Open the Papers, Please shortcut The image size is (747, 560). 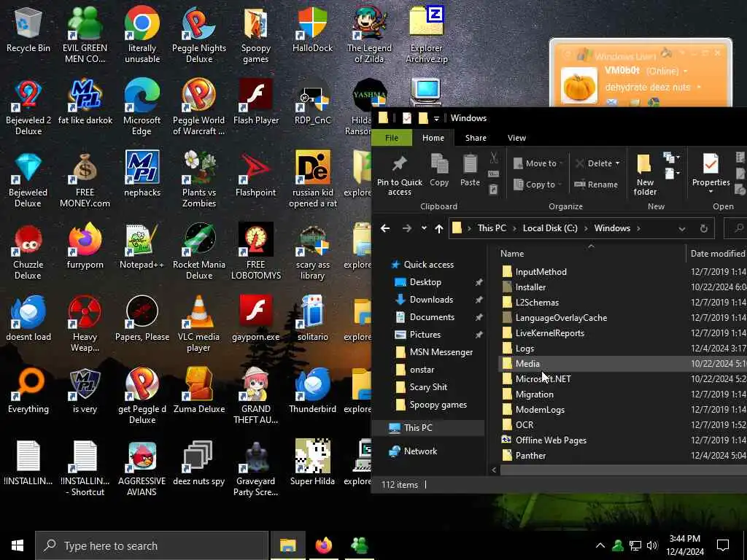pos(142,319)
